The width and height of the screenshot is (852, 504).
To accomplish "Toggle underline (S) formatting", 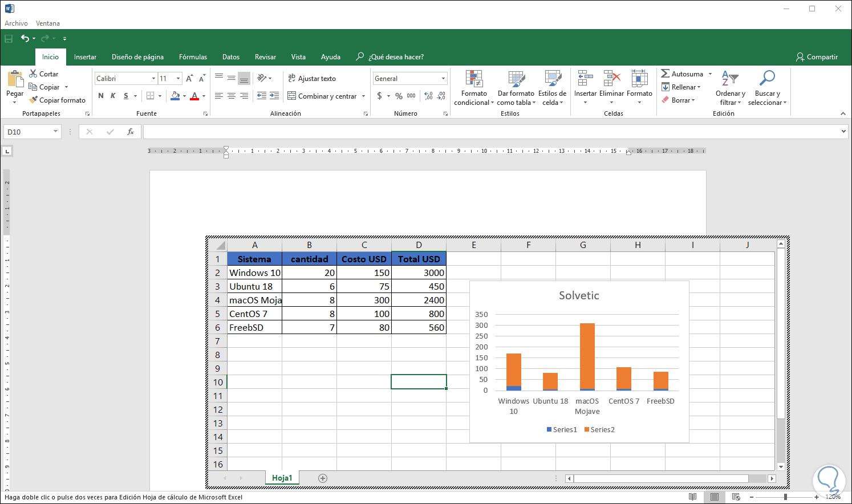I will pyautogui.click(x=126, y=96).
